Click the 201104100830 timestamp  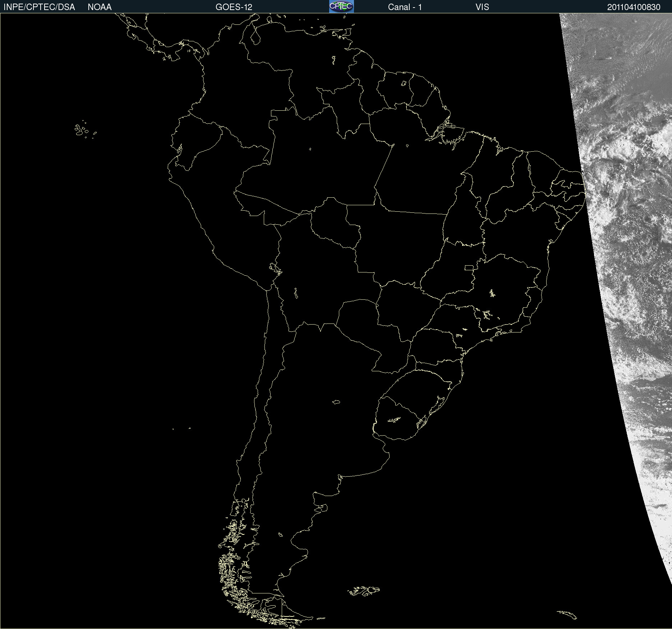coord(634,7)
